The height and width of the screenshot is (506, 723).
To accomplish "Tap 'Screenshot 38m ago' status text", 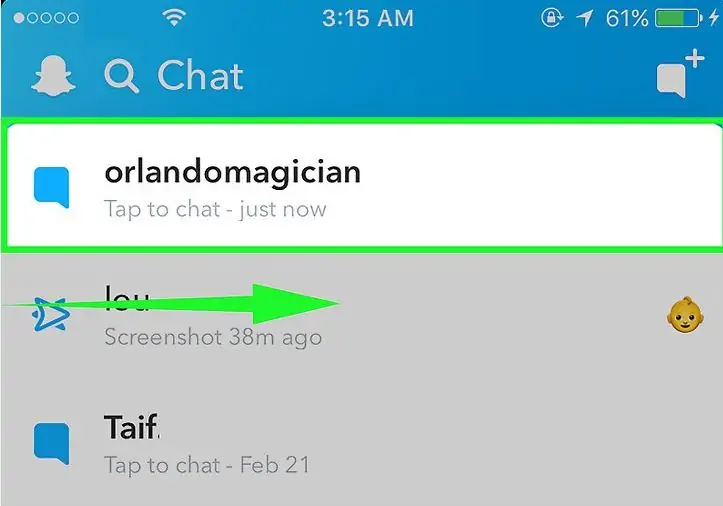I will 213,337.
